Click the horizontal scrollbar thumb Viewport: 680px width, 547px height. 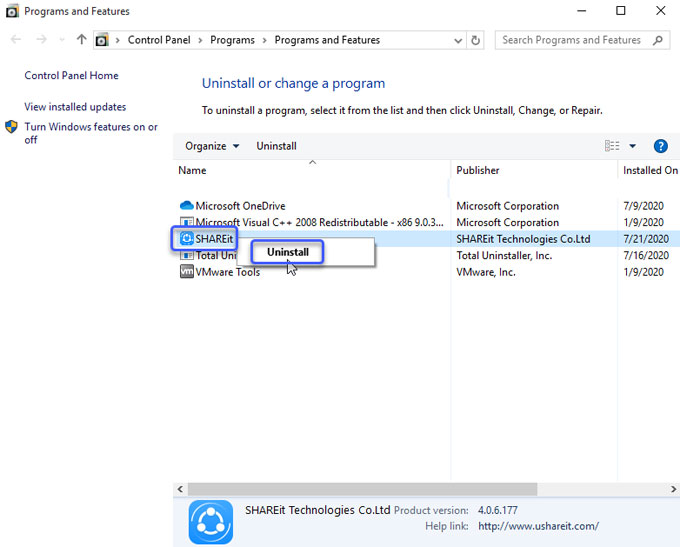pos(362,489)
